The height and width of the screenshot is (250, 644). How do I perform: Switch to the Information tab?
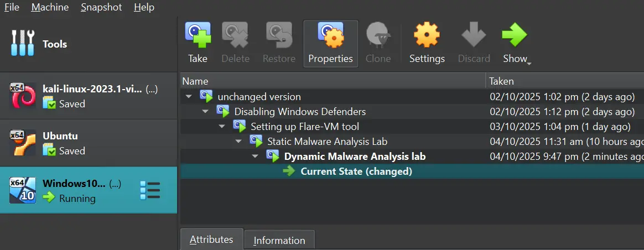tap(279, 240)
